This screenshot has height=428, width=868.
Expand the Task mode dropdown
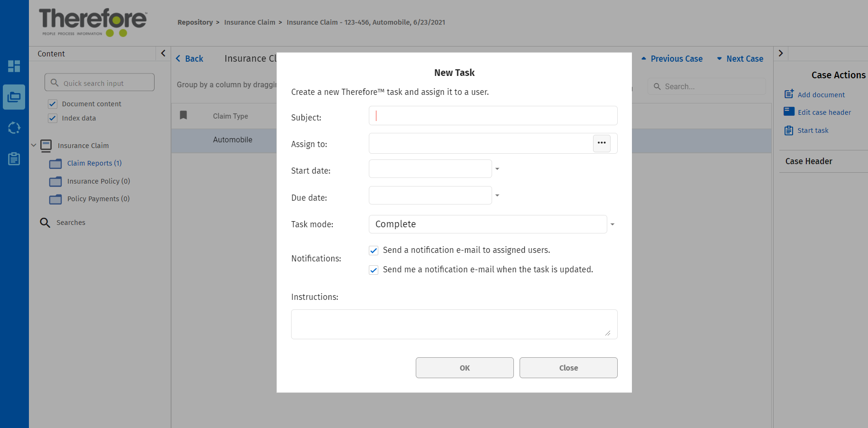(612, 224)
